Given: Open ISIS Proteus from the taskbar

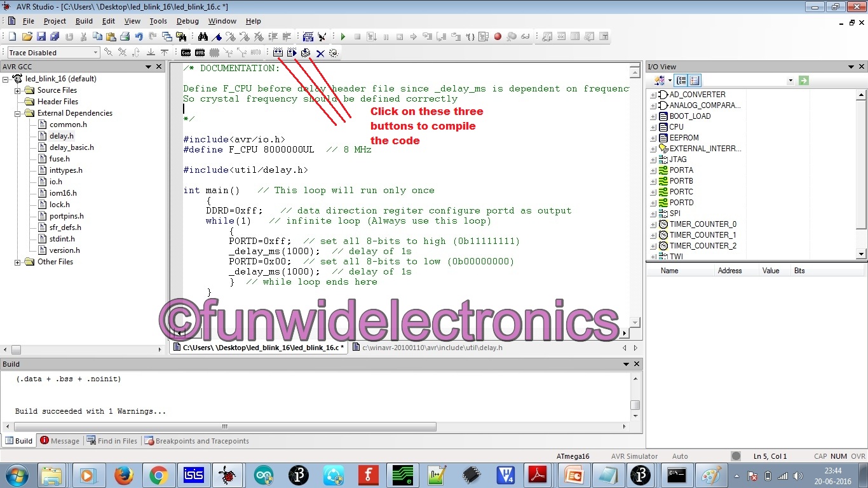Looking at the screenshot, I should pos(194,475).
